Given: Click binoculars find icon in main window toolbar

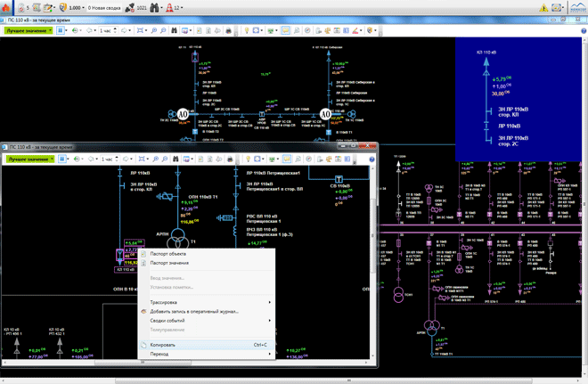Looking at the screenshot, I should point(174,30).
